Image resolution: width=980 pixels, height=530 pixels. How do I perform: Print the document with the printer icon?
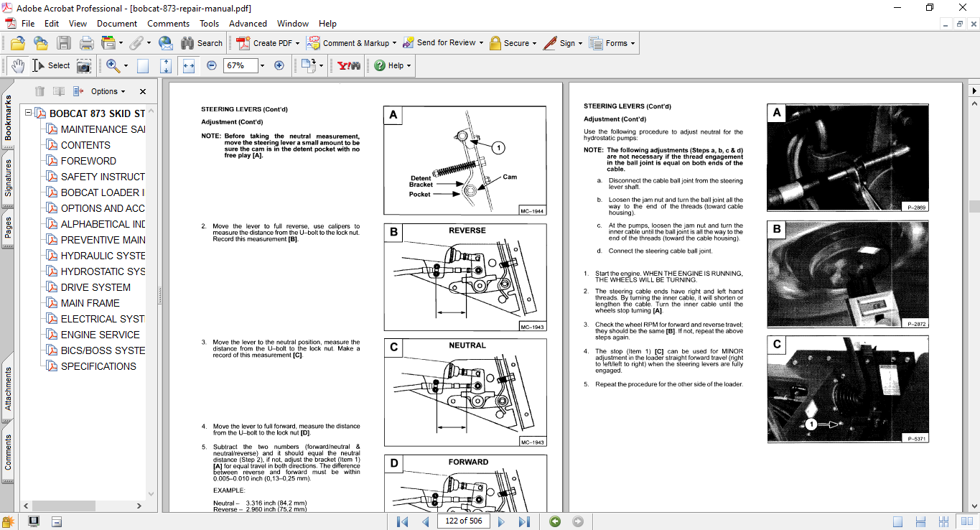pos(86,43)
